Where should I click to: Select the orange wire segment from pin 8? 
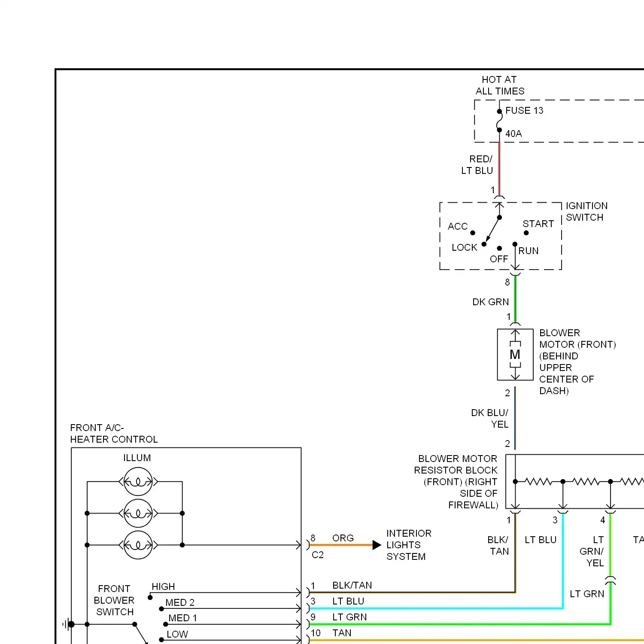coord(341,545)
